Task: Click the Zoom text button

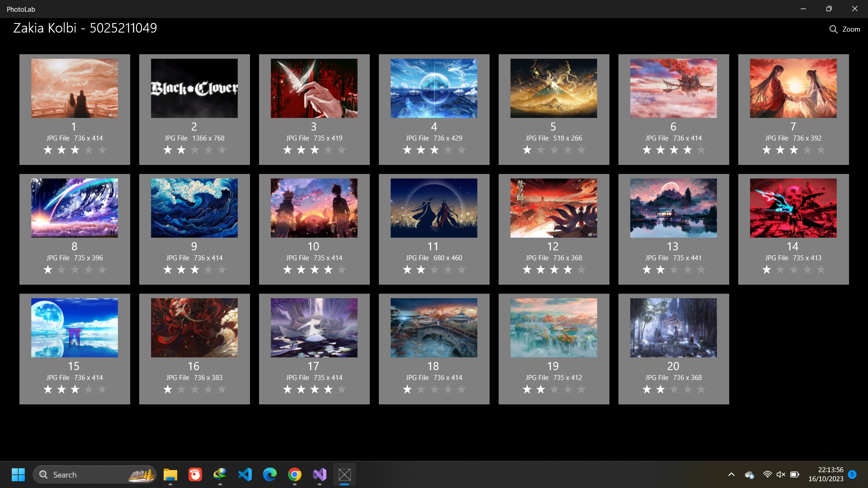Action: tap(851, 29)
